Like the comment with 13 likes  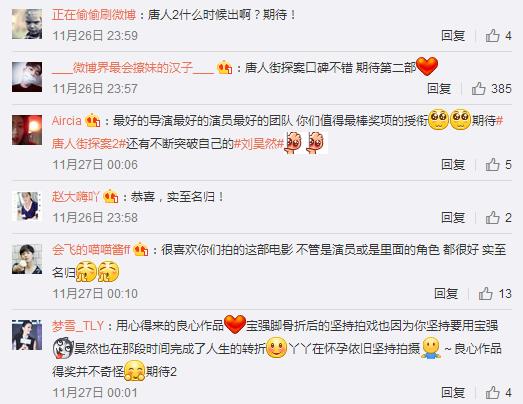click(486, 294)
